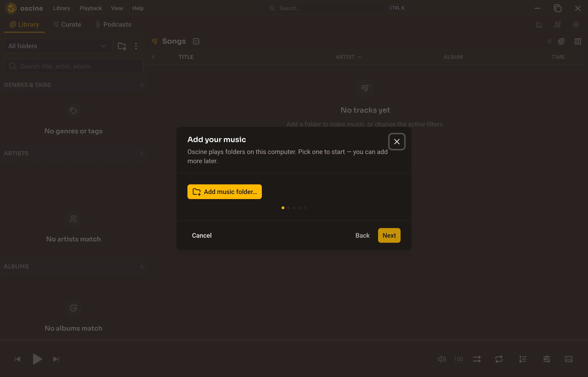Select the Library tab
Image resolution: width=588 pixels, height=377 pixels.
click(24, 24)
